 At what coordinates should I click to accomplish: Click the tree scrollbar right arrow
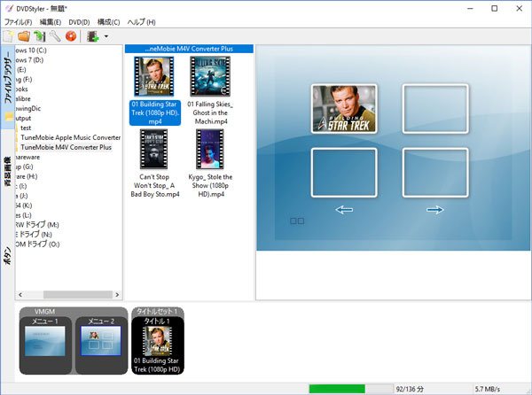pos(117,295)
